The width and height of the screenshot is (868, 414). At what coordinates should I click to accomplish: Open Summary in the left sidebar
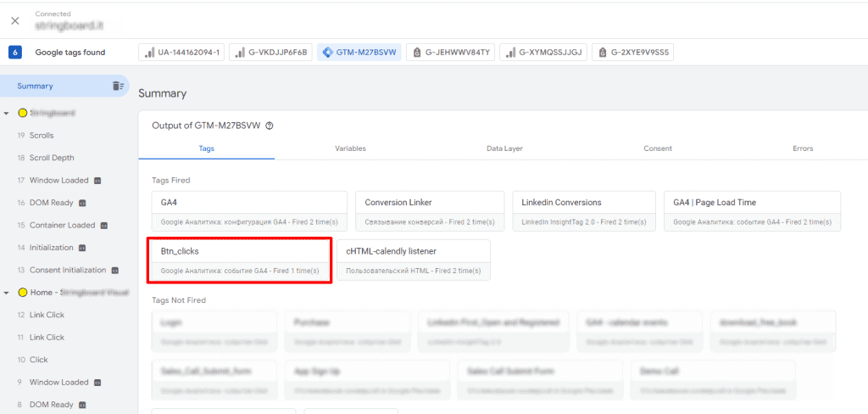pos(35,86)
